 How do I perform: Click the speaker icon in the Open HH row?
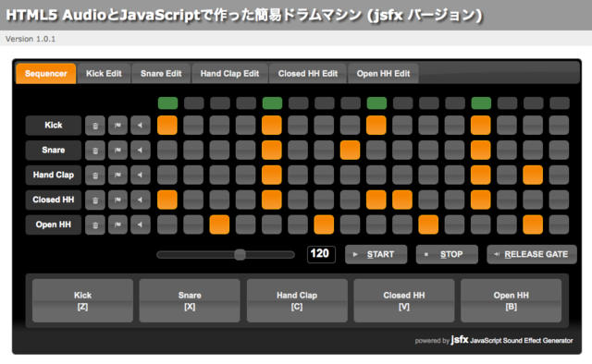[x=141, y=224]
